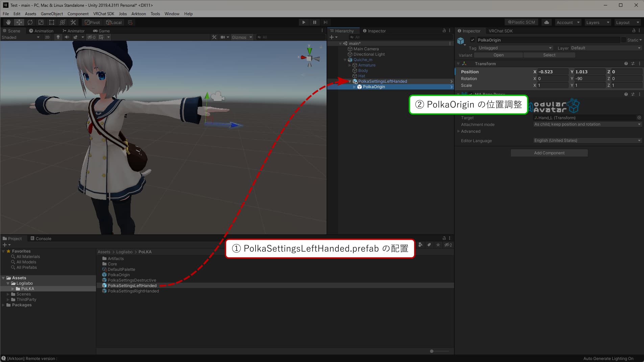Select the Scale tool
This screenshot has width=644, height=362.
click(41, 22)
